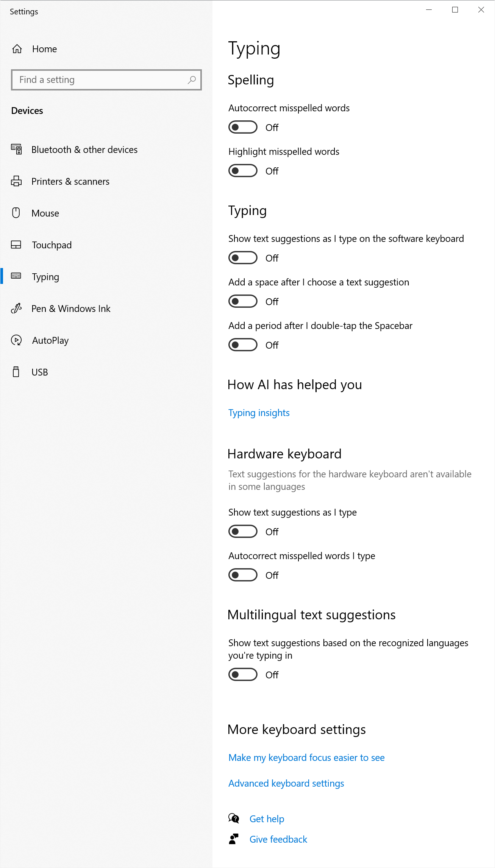Click Make my keyboard focus easier to see

[x=307, y=757]
